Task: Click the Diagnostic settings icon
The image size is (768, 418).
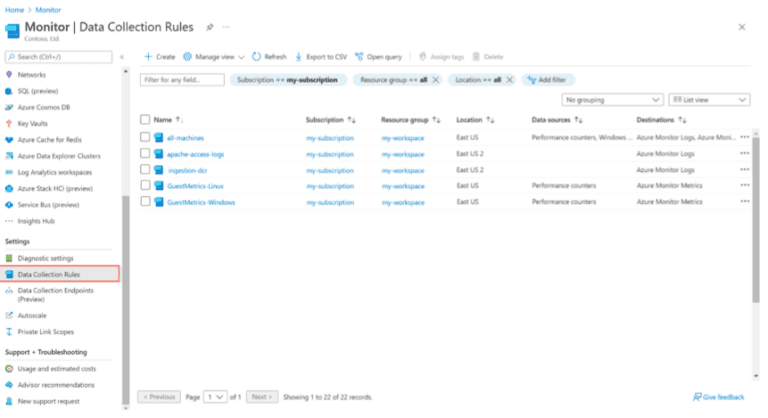Action: (9, 258)
